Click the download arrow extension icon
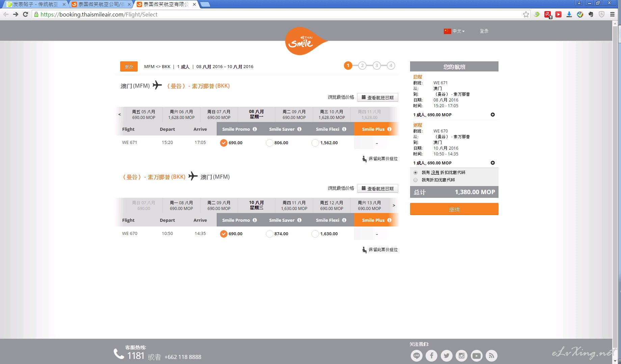 click(x=569, y=14)
